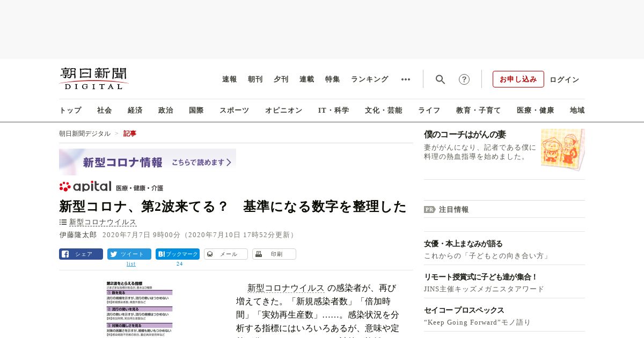
Task: Go to オピニオン section tab
Action: 284,111
